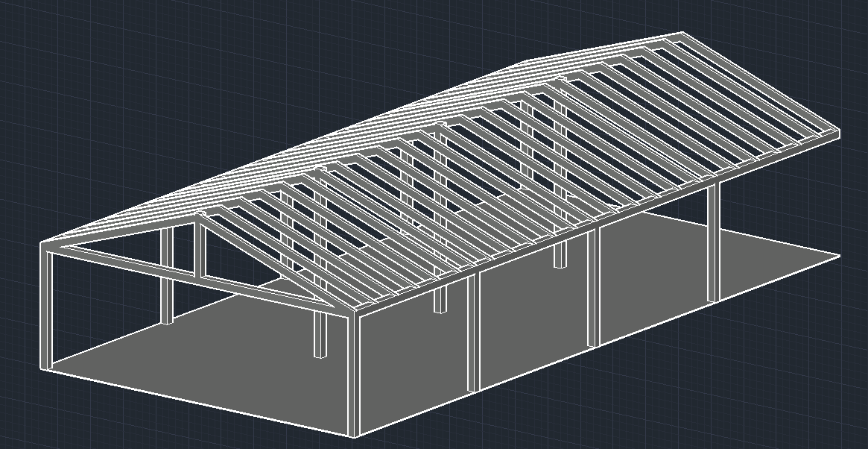Select the front-right corner column of the gable
This screenshot has height=449, width=868.
[x=352, y=373]
